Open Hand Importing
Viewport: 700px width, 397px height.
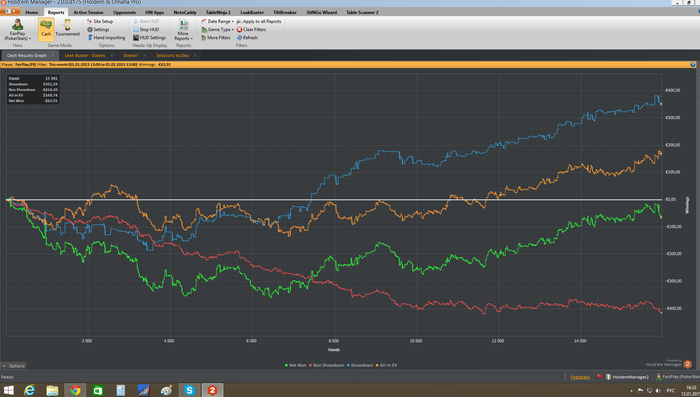(x=106, y=38)
